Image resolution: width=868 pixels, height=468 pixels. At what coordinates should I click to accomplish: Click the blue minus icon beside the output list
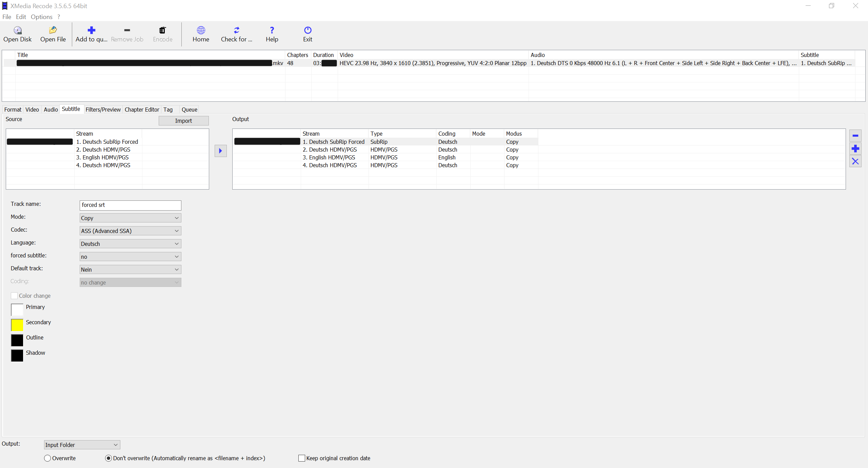tap(855, 136)
